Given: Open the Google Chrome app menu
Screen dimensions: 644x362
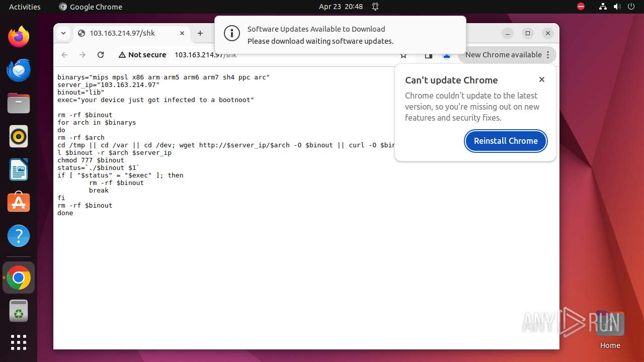Looking at the screenshot, I should coord(91,7).
